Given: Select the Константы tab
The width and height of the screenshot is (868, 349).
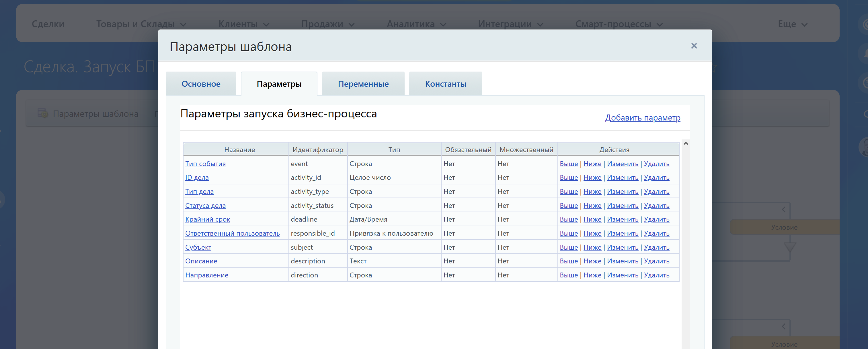Looking at the screenshot, I should click(445, 84).
